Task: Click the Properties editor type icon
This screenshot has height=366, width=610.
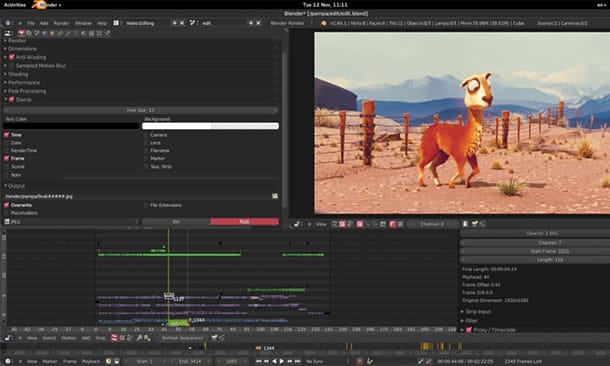Action: (x=7, y=33)
